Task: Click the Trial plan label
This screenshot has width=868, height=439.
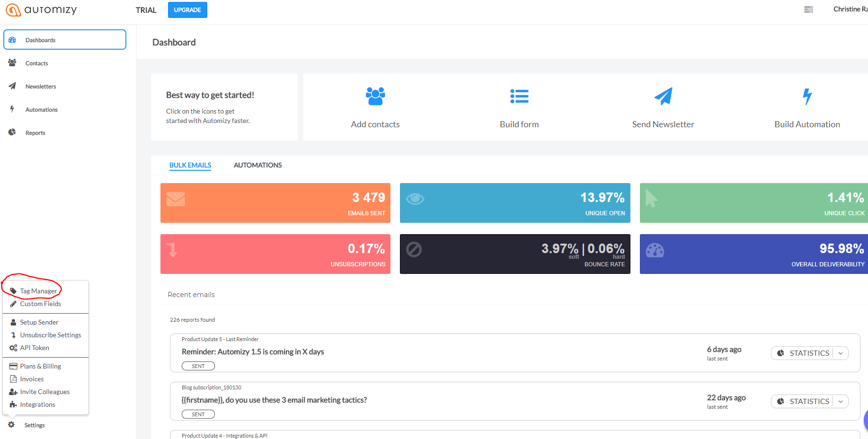Action: click(146, 10)
